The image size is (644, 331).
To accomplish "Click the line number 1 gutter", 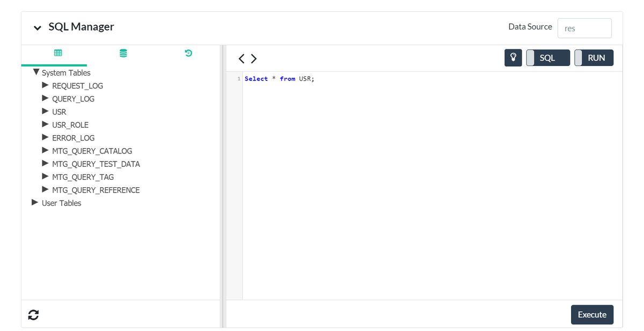I will 239,79.
